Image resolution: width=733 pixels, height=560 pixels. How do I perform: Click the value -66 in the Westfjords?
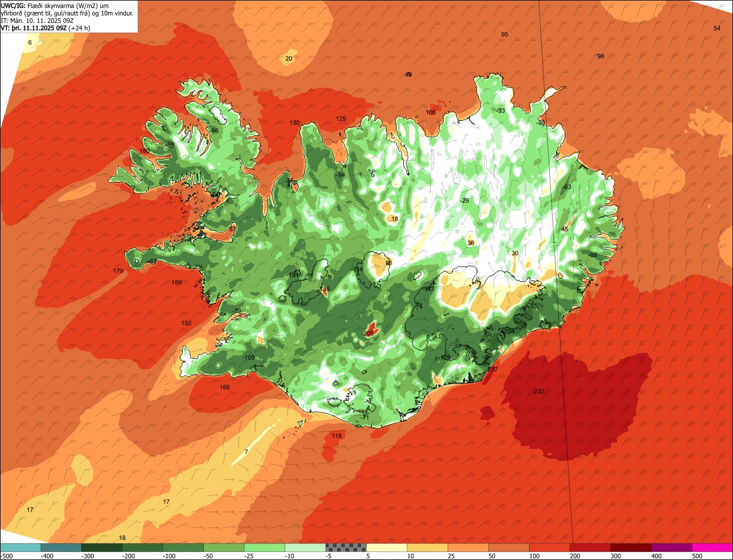pos(214,131)
